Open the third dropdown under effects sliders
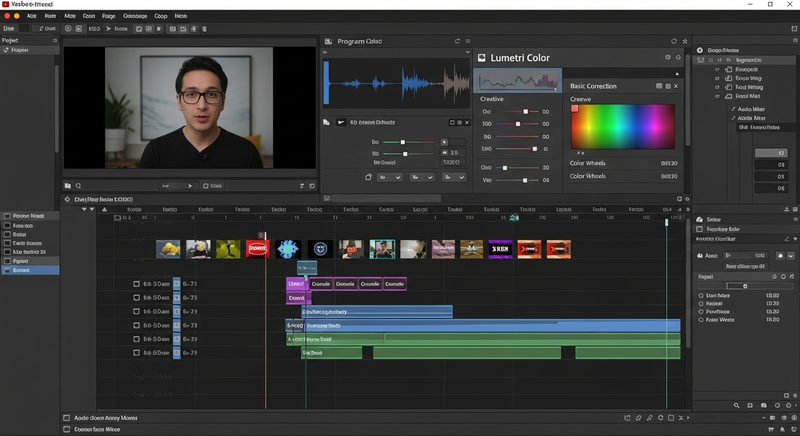Image resolution: width=800 pixels, height=436 pixels. pos(454,177)
